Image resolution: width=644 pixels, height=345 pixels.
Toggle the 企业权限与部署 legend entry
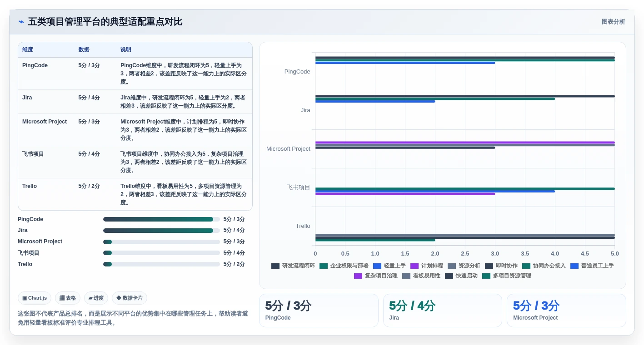click(344, 266)
